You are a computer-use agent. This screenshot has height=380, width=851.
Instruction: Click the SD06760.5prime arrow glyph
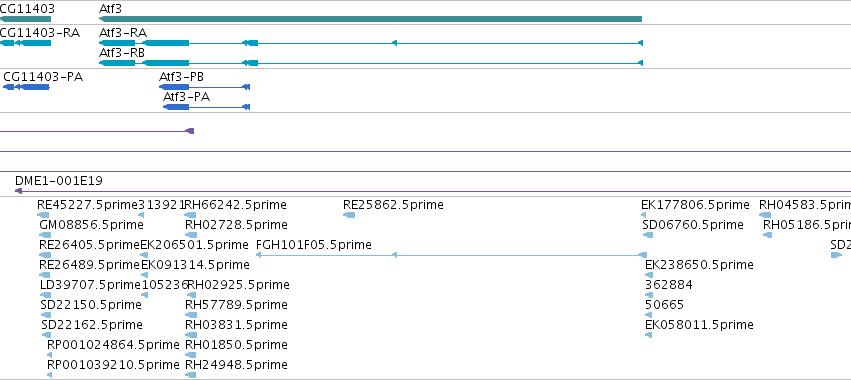(x=648, y=235)
